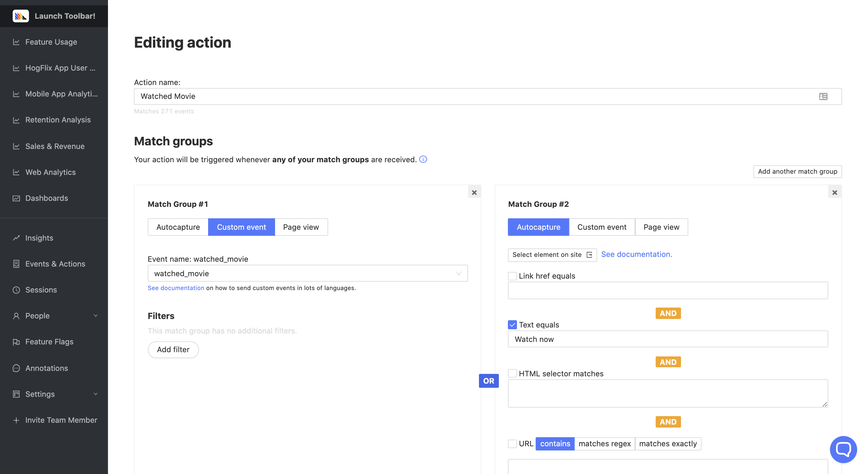
Task: Select Page view tab in Match Group #2
Action: coord(661,227)
